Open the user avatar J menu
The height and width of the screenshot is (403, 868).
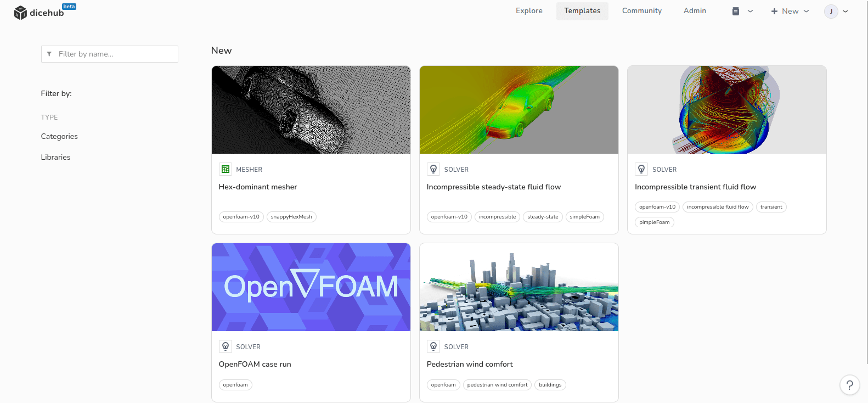pyautogui.click(x=831, y=11)
